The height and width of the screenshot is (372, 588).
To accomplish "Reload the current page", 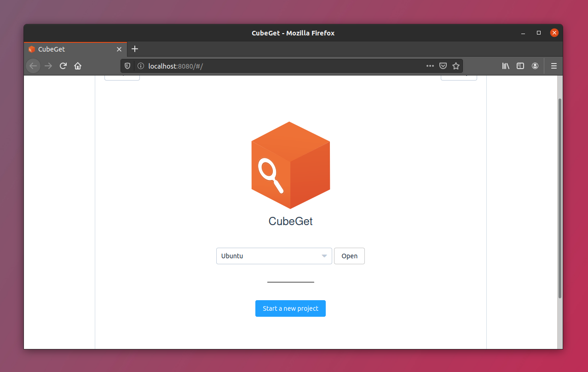I will 63,66.
